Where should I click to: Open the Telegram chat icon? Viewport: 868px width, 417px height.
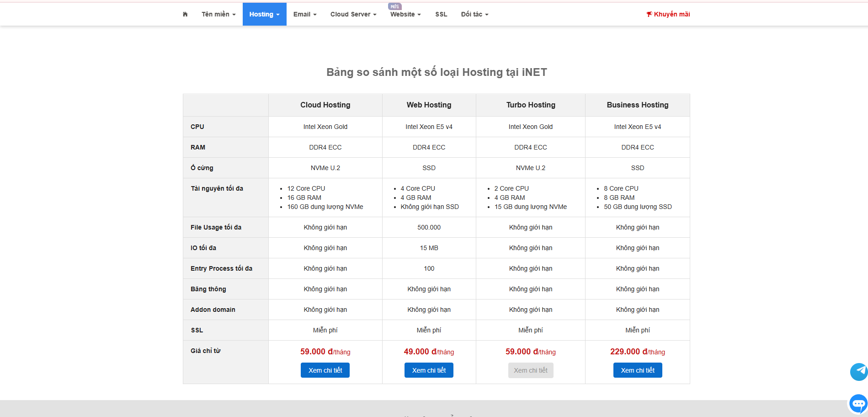(x=859, y=372)
